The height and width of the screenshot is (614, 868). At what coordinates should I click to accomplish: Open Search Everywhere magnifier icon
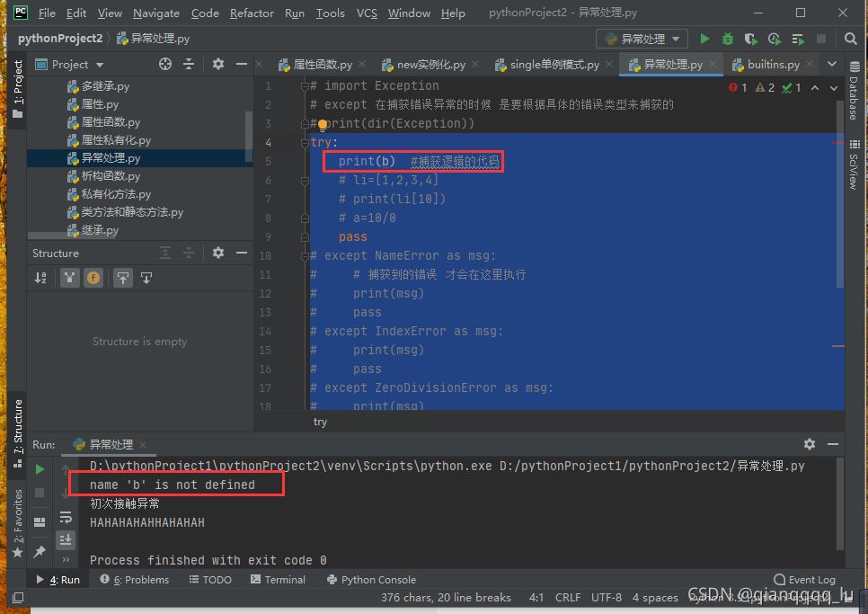click(x=850, y=39)
